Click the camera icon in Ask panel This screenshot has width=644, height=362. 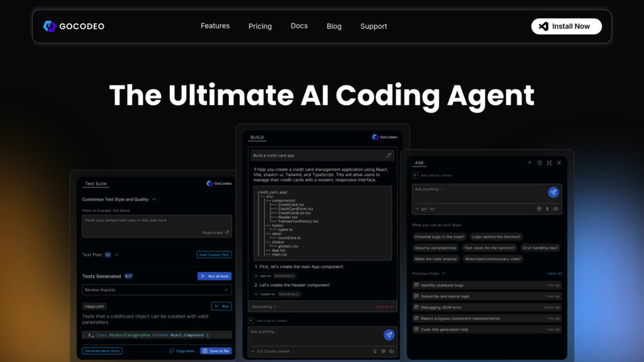tap(556, 209)
